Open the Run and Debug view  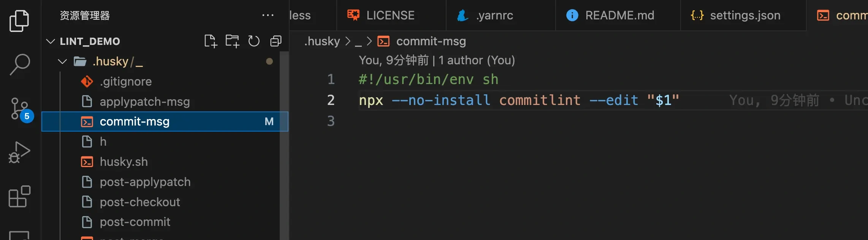tap(19, 153)
